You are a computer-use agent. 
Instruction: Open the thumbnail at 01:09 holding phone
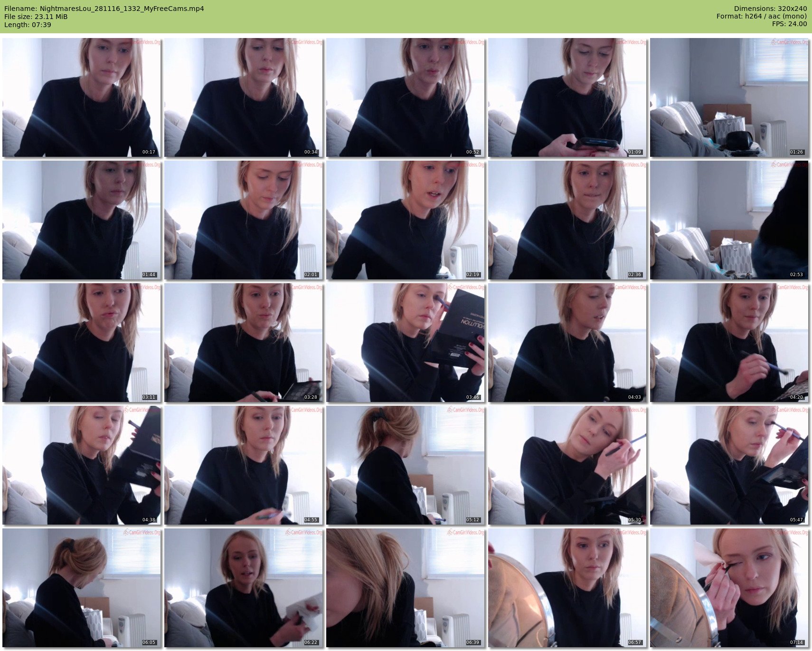tap(567, 97)
